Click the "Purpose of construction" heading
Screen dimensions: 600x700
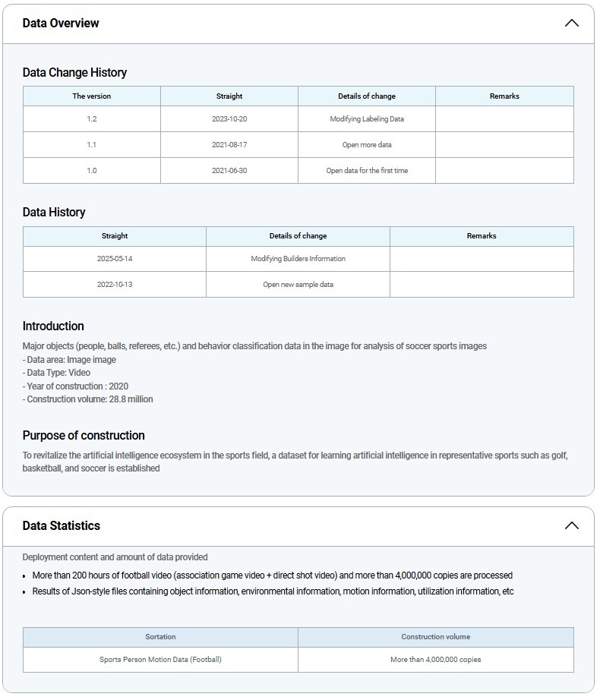click(84, 436)
